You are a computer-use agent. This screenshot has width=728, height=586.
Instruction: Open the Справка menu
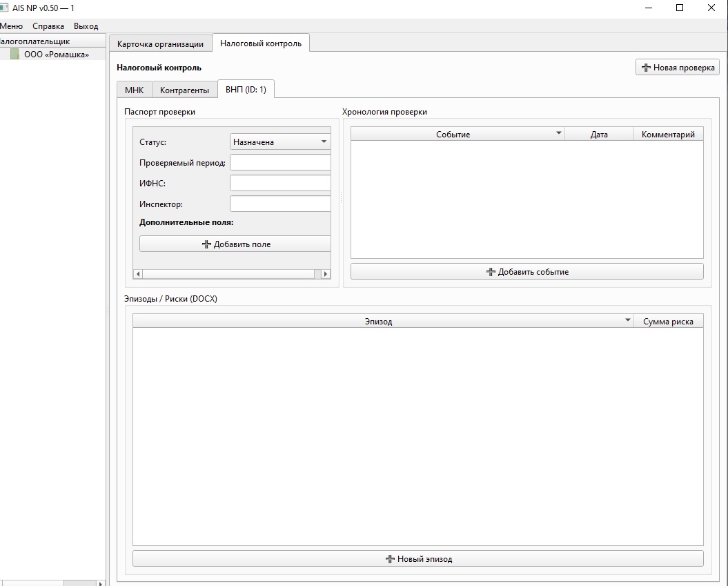pyautogui.click(x=48, y=26)
